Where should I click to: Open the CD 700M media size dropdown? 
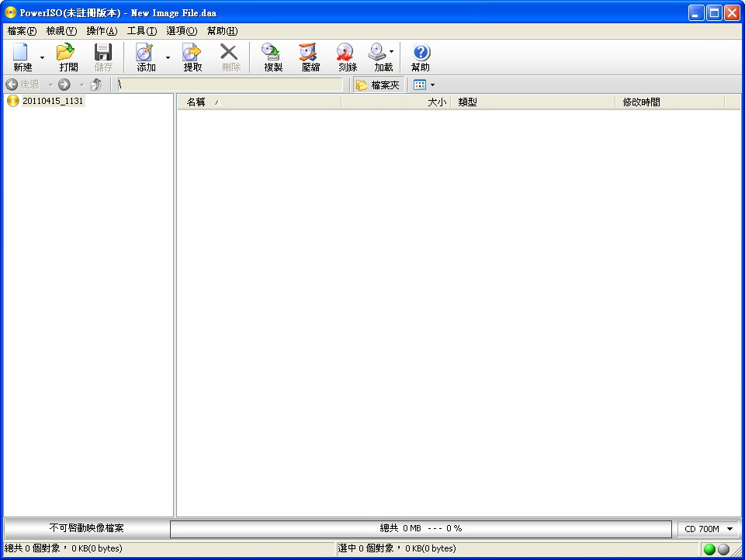pos(709,529)
